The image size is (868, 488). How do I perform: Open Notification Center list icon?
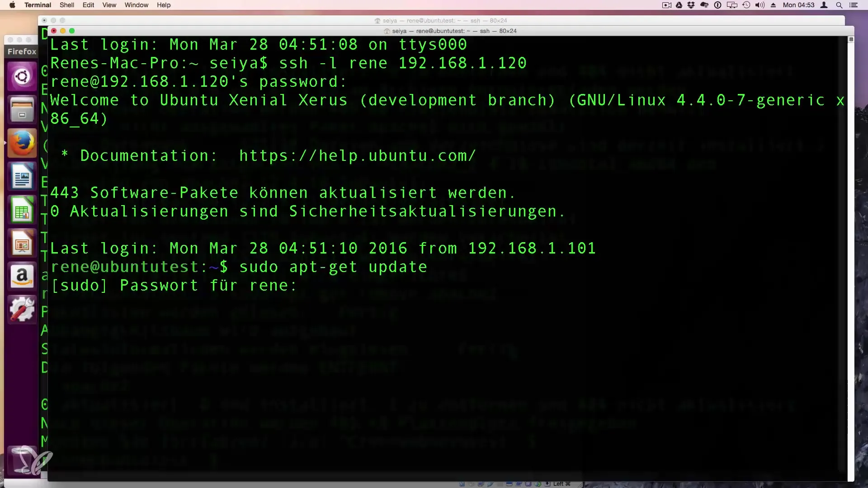pos(854,5)
